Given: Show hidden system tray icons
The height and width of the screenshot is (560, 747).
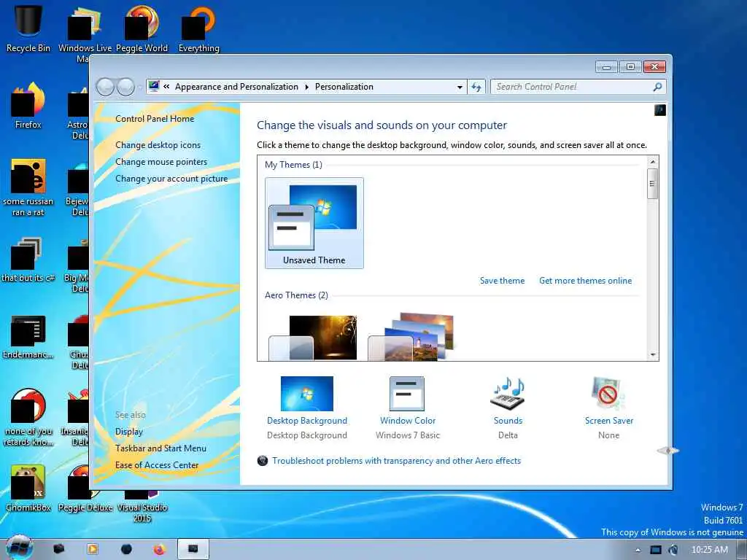Looking at the screenshot, I should pyautogui.click(x=638, y=551).
